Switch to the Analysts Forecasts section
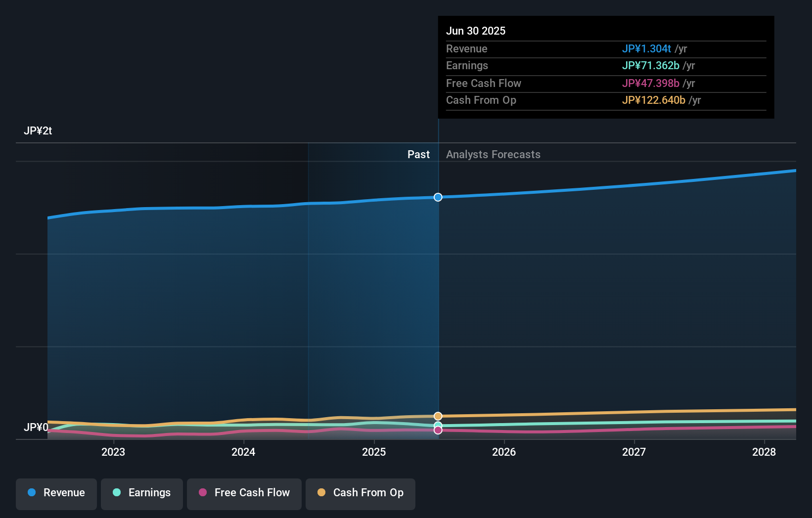 tap(493, 154)
